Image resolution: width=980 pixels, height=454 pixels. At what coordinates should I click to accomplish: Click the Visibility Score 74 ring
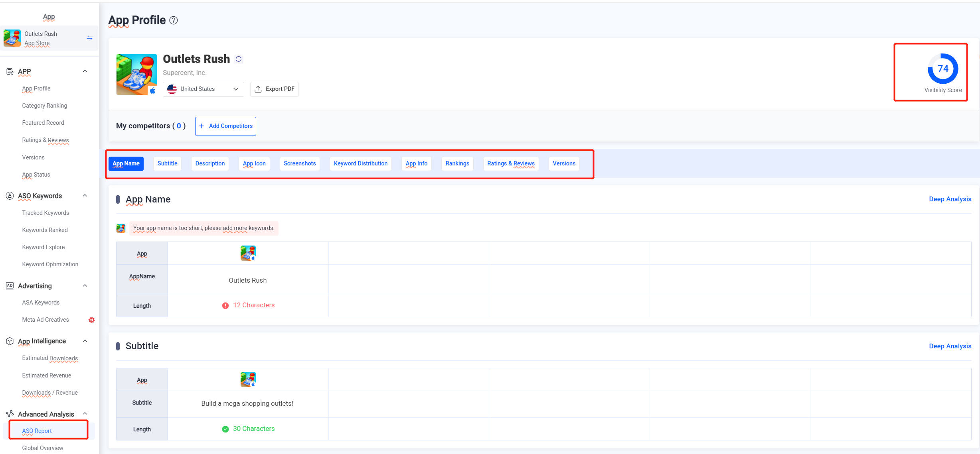[x=943, y=69]
